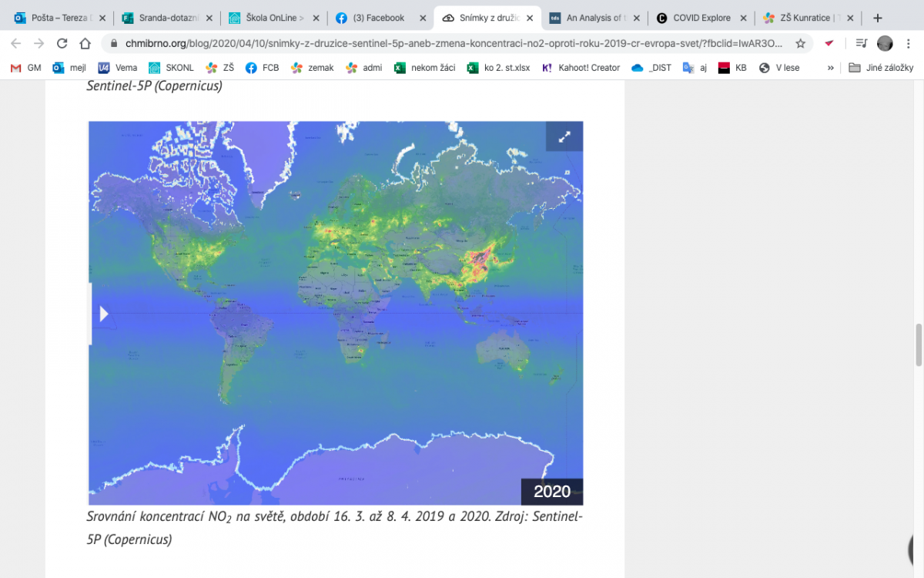Screen dimensions: 924x578
Task: Open the Jiné záložky bookmarks folder
Action: 881,68
